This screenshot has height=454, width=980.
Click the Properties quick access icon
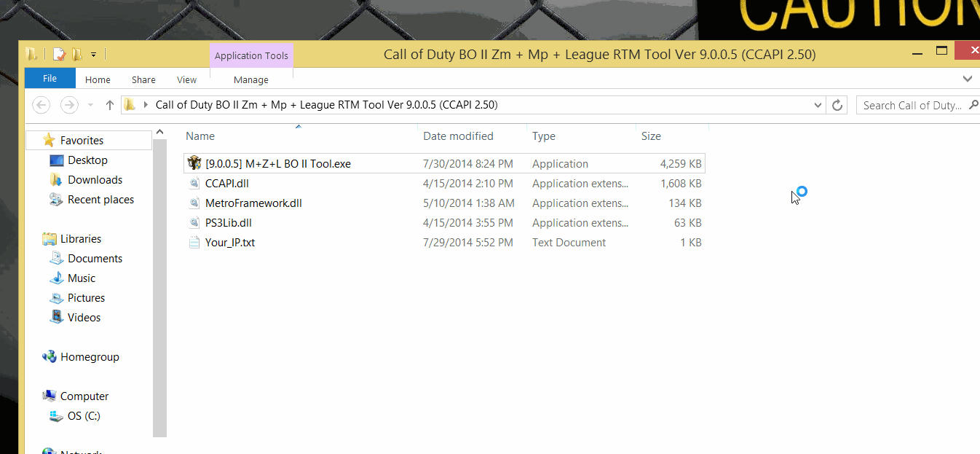pos(59,54)
